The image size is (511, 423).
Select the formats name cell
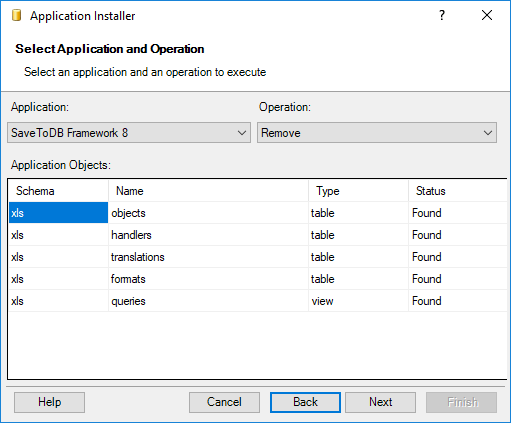[x=208, y=279]
